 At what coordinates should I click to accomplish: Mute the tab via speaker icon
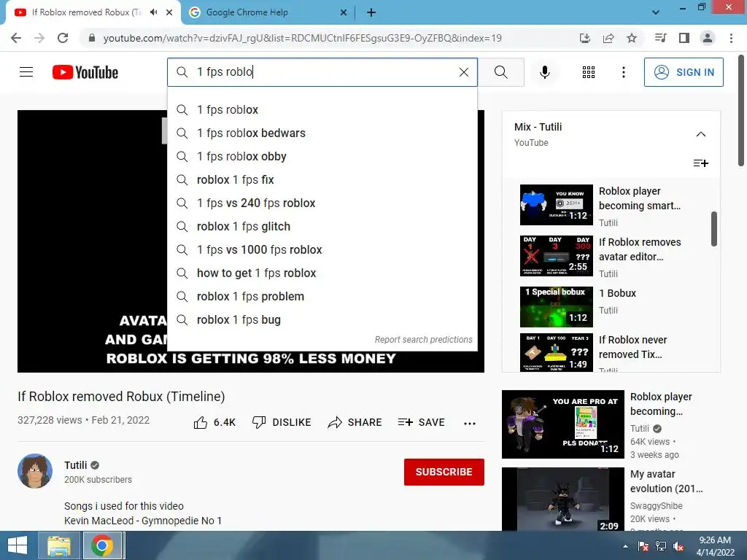153,12
